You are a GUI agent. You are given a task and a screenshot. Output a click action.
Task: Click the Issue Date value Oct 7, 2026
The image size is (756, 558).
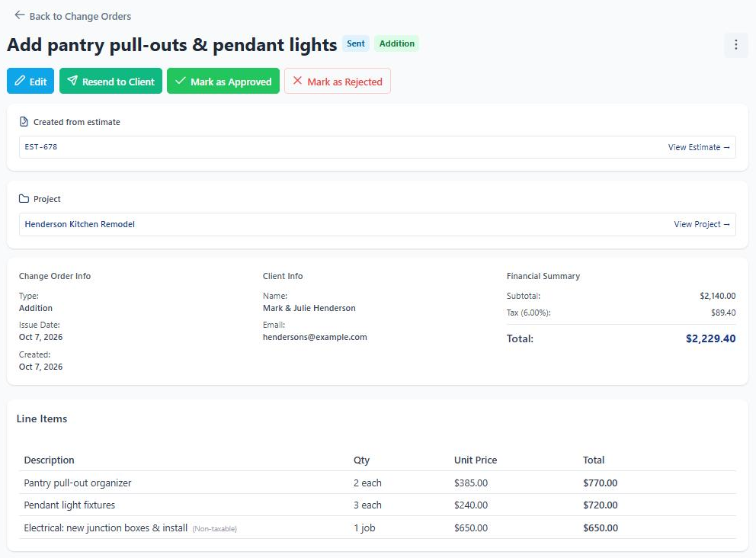pyautogui.click(x=40, y=337)
